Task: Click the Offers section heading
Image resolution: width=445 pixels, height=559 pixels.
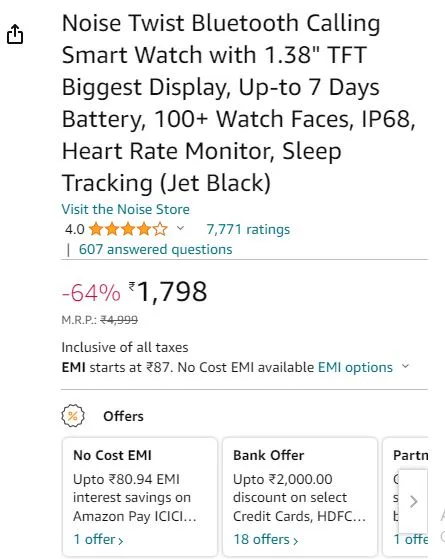Action: 123,416
